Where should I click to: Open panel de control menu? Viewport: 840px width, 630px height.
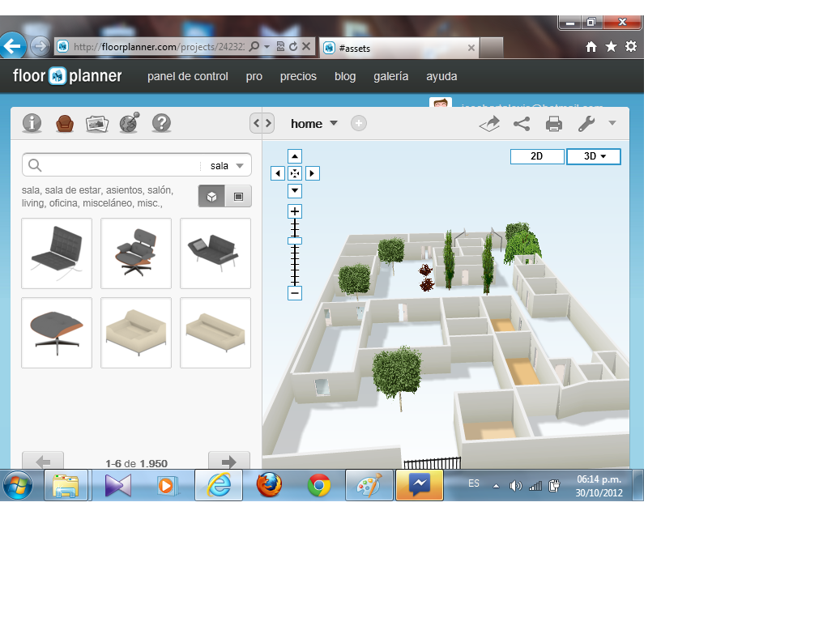(187, 77)
